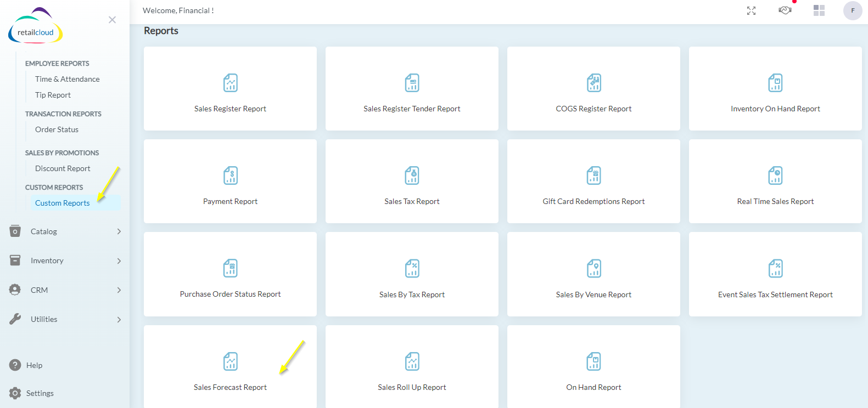
Task: Click the EMPLOYEE REPORTS section heading
Action: [x=57, y=64]
